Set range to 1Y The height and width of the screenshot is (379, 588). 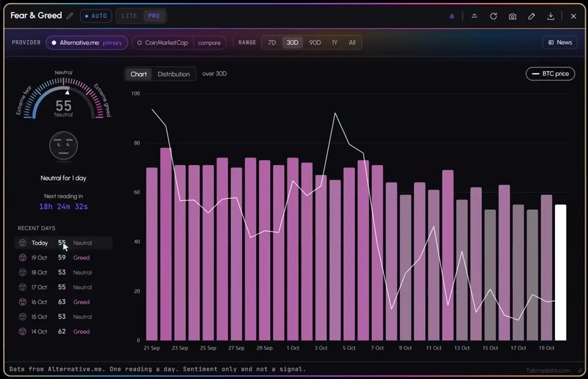coord(335,42)
